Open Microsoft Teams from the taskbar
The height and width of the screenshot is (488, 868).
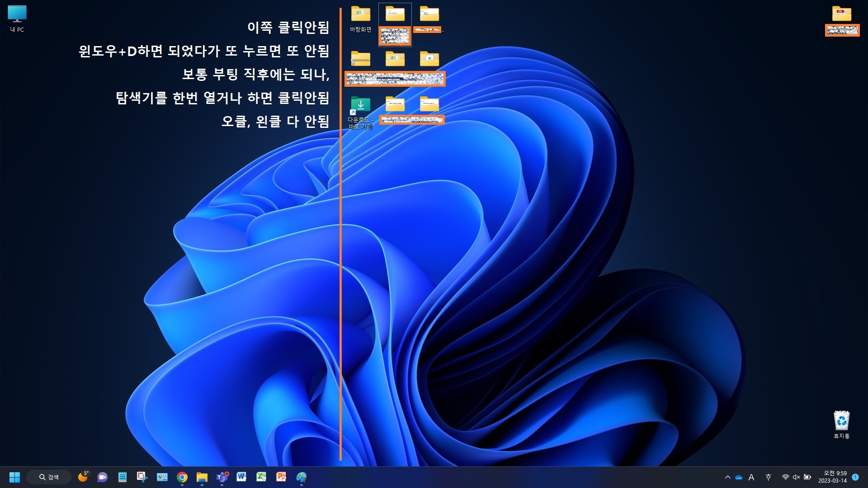222,477
